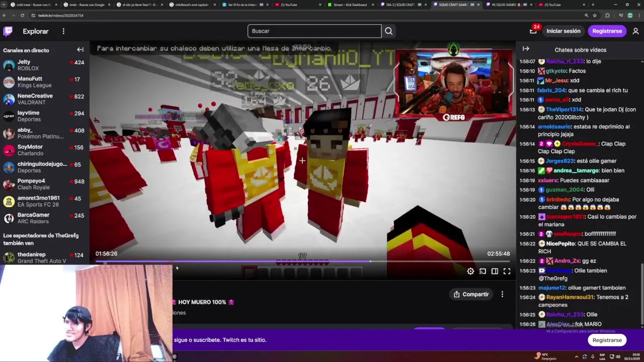Open BarcaGamer ARC Raiders channel
The width and height of the screenshot is (644, 362).
44,219
